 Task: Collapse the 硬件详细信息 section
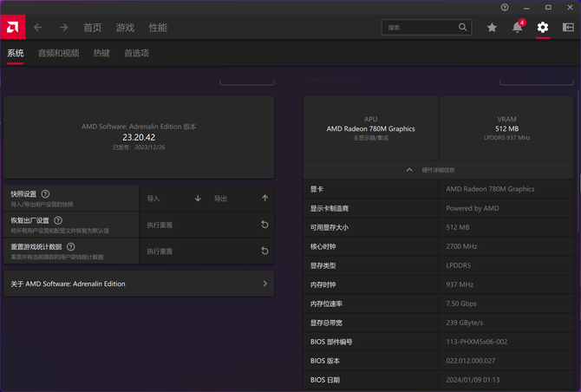pos(410,170)
